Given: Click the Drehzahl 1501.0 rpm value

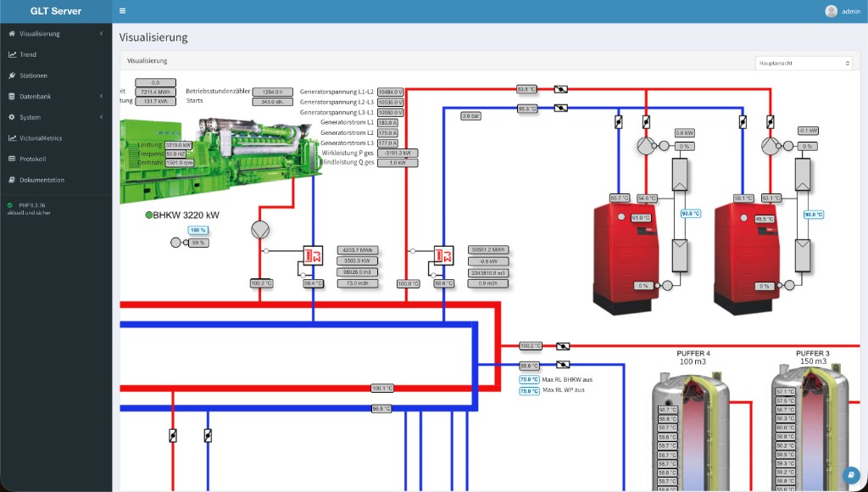Looking at the screenshot, I should point(180,163).
